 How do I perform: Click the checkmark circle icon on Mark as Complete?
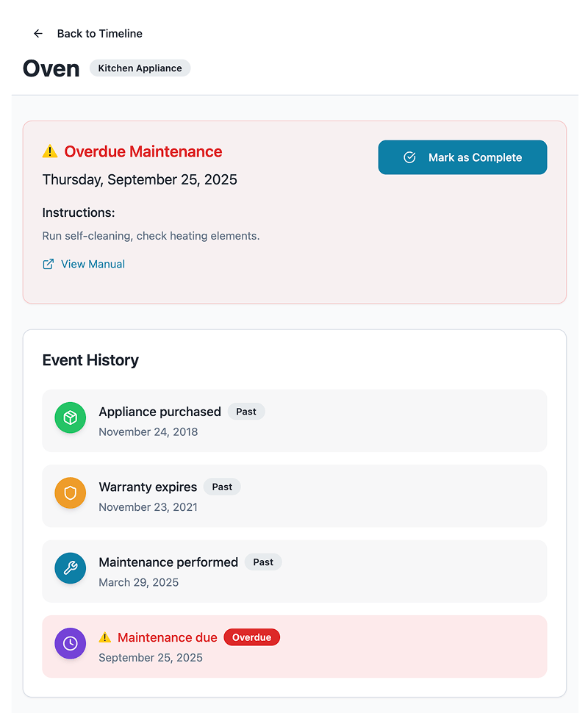[410, 157]
